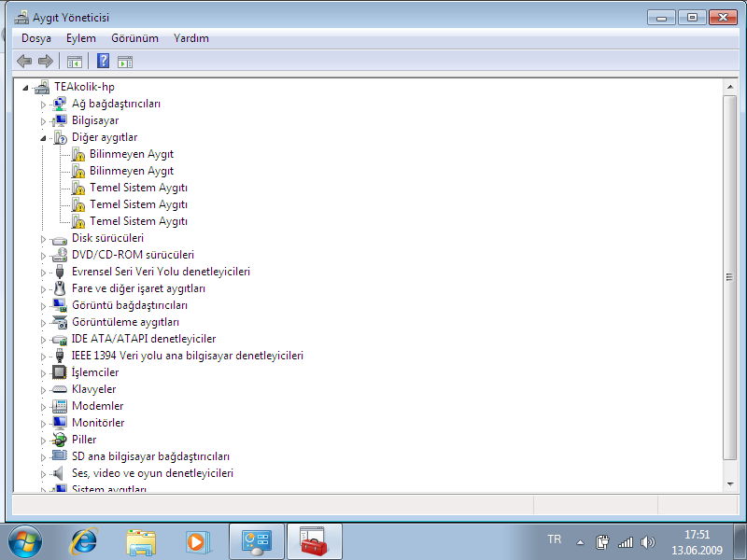The image size is (747, 560).
Task: Show or hide console tree toolbar icon
Action: tap(75, 62)
